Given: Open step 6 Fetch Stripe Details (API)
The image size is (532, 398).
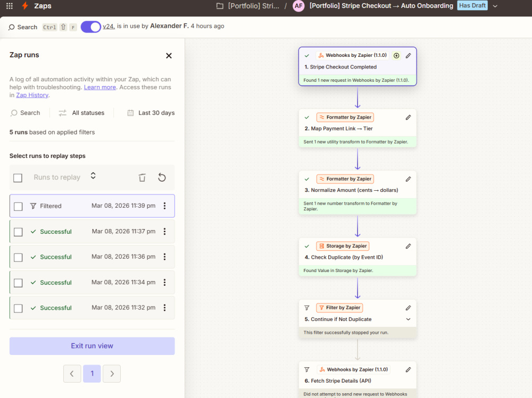Looking at the screenshot, I should pos(338,381).
